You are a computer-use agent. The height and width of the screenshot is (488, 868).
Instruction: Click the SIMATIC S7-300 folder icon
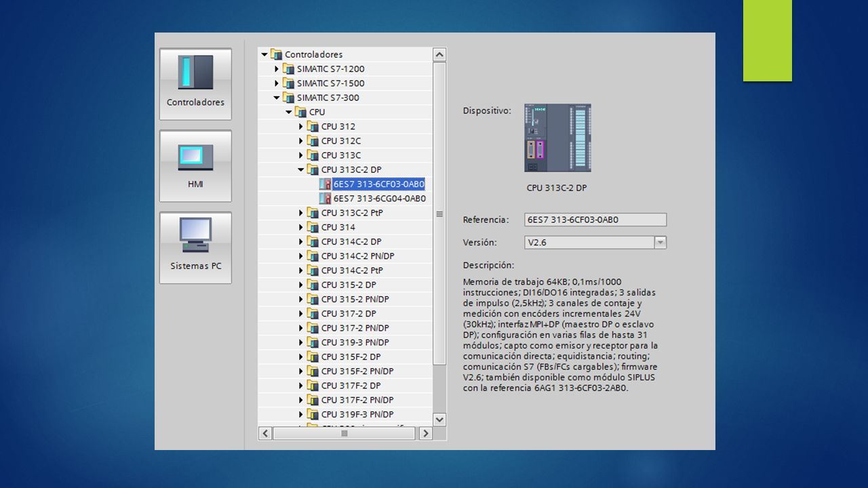point(288,98)
